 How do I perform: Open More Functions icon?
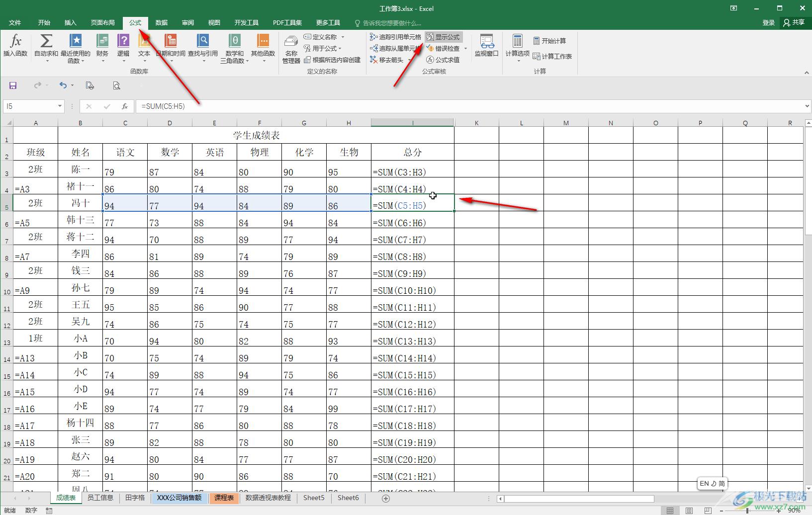263,41
